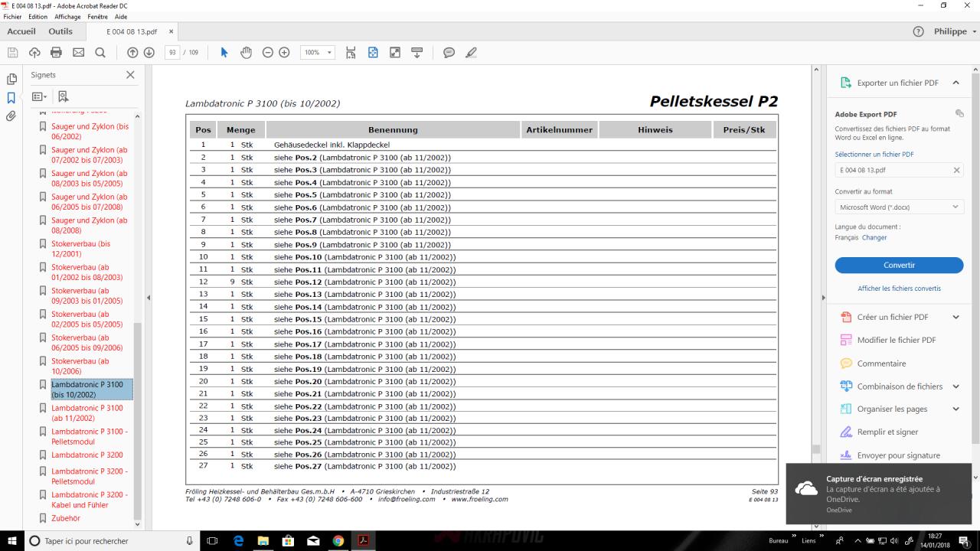Click Sélectionner un fichier PDF link

[x=874, y=154]
